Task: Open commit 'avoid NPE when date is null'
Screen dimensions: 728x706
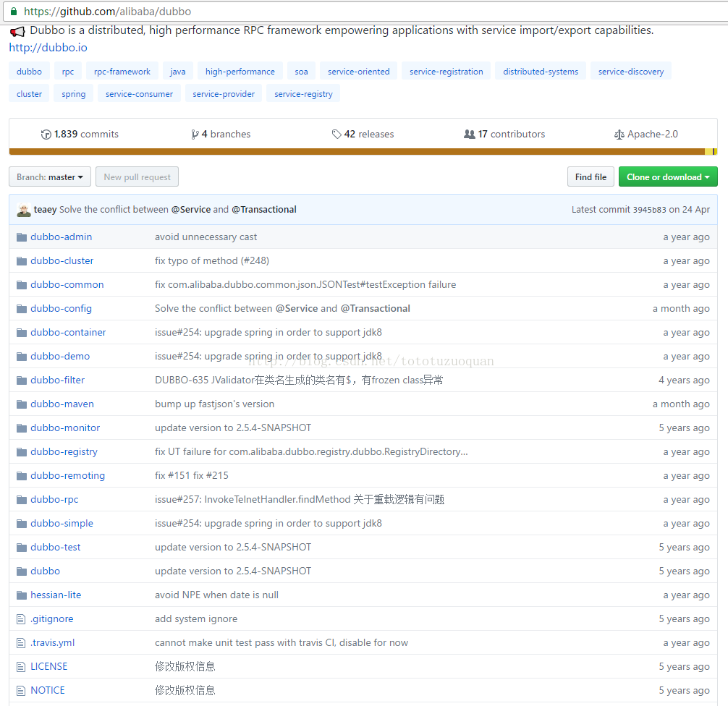Action: pos(216,595)
